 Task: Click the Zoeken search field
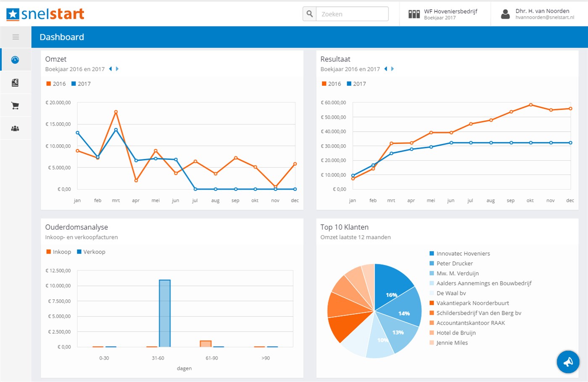[352, 14]
